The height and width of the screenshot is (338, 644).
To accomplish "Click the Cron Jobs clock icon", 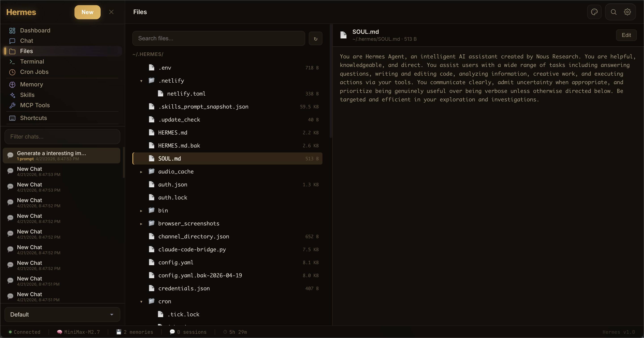I will click(x=12, y=72).
